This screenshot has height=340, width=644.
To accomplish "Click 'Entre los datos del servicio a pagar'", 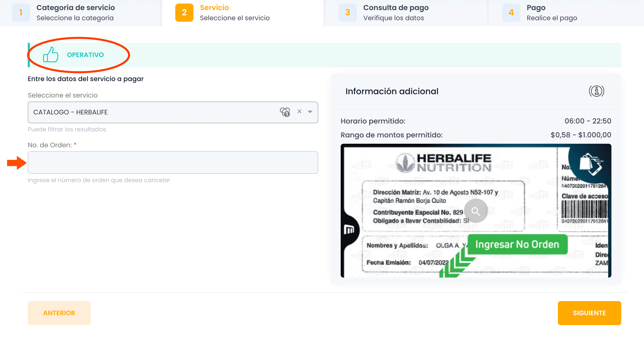I will click(x=86, y=79).
